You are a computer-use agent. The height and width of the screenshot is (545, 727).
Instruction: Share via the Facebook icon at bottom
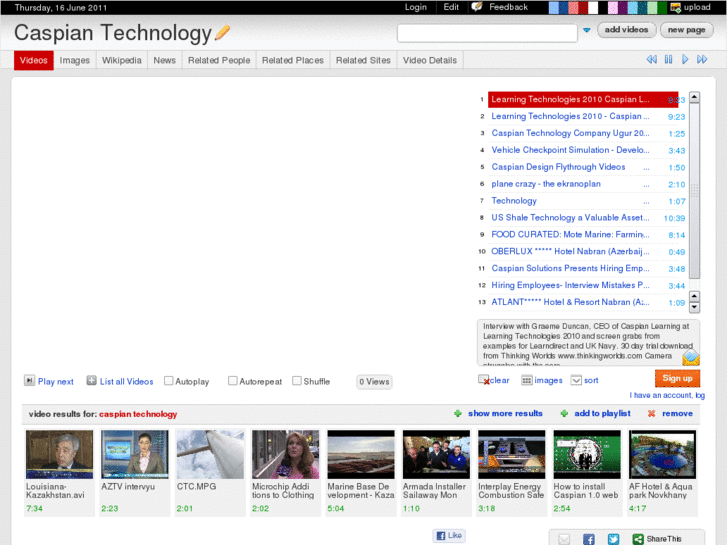click(589, 539)
